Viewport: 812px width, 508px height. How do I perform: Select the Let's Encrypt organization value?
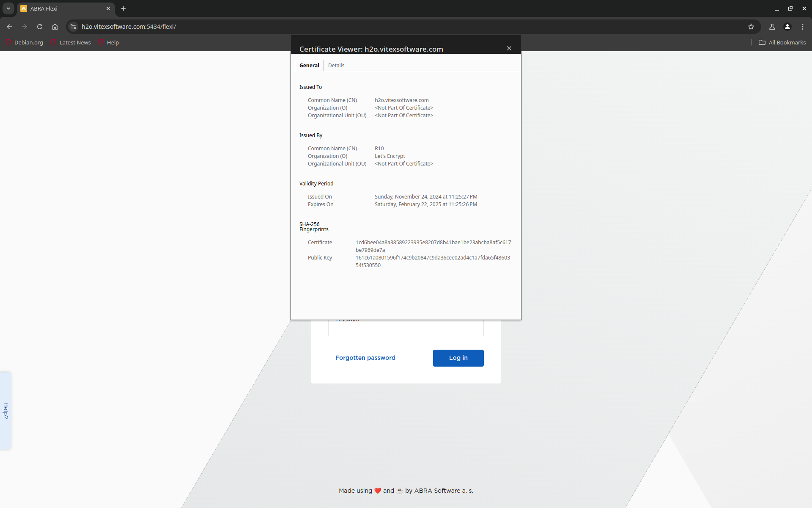point(390,156)
